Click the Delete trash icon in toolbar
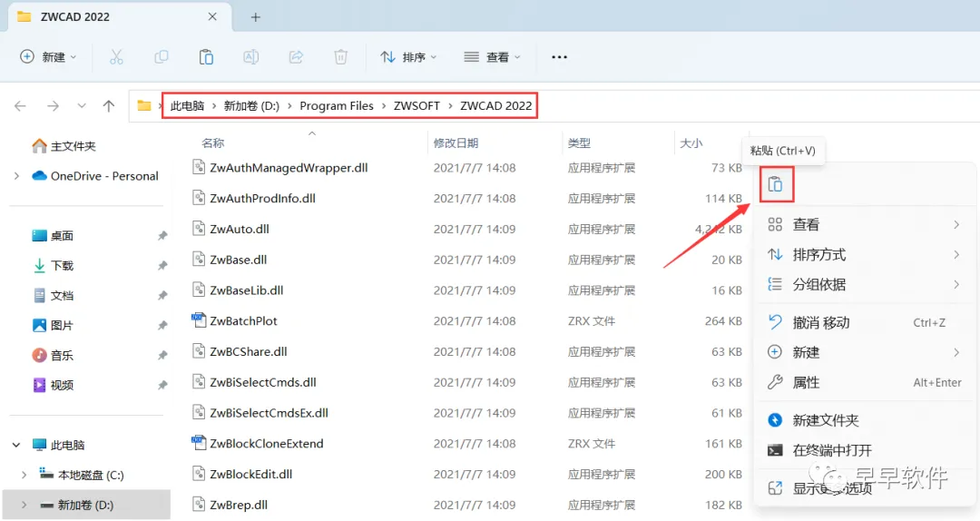The image size is (980, 521). 340,57
